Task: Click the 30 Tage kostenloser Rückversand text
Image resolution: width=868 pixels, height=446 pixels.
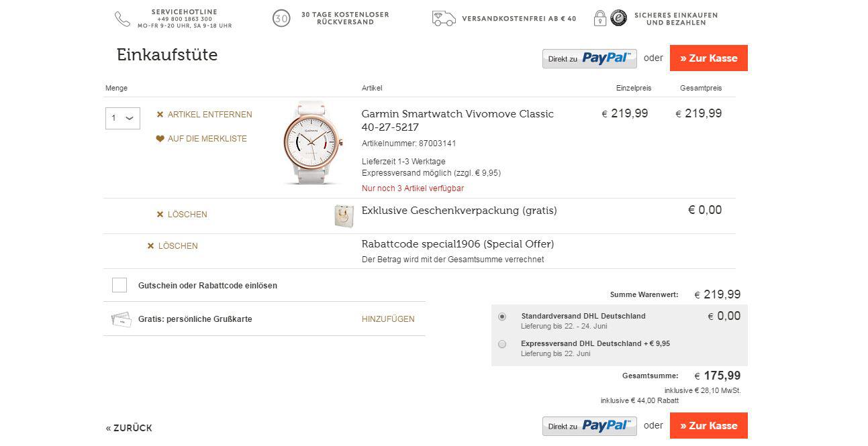Action: (x=345, y=18)
